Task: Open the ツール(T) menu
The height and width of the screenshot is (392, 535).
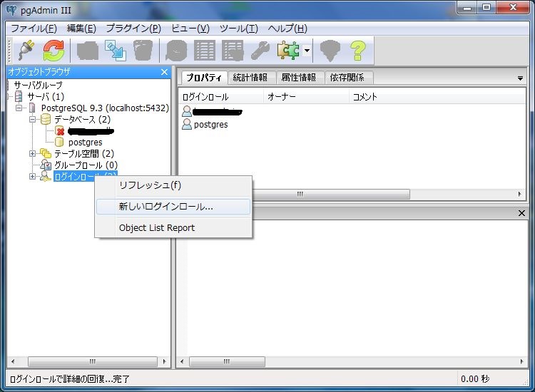Action: (x=238, y=29)
